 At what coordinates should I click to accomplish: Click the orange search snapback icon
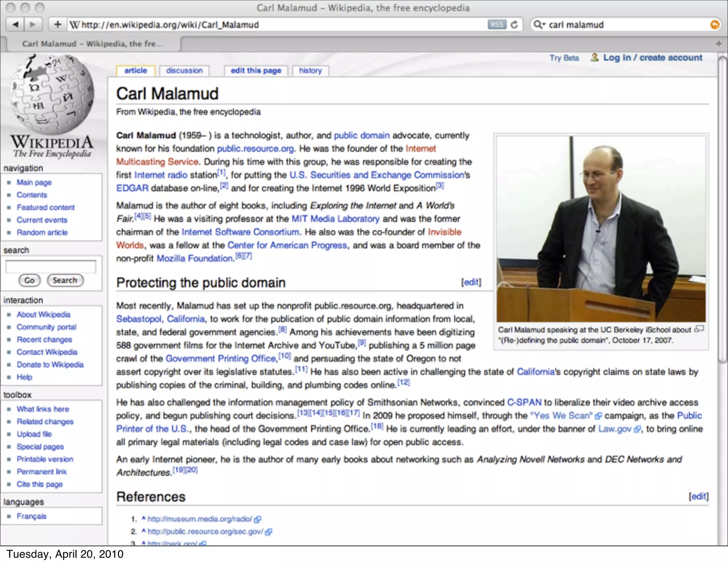[714, 25]
